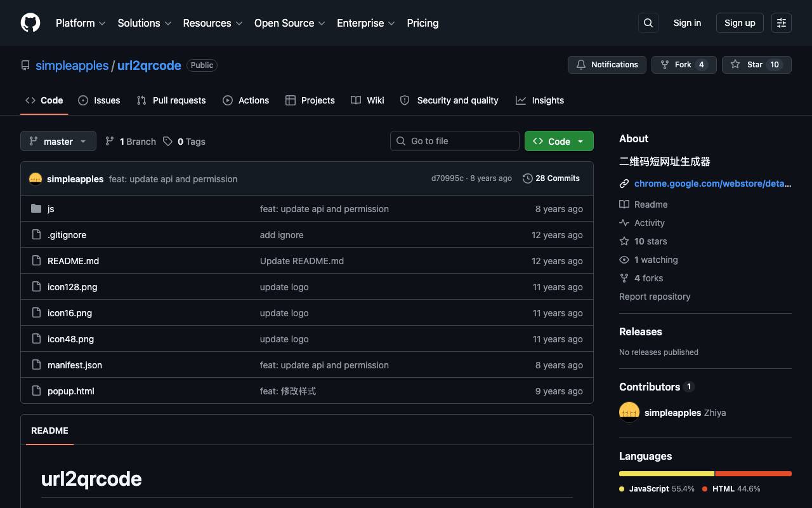812x508 pixels.
Task: Switch to the Actions tab
Action: [x=246, y=100]
